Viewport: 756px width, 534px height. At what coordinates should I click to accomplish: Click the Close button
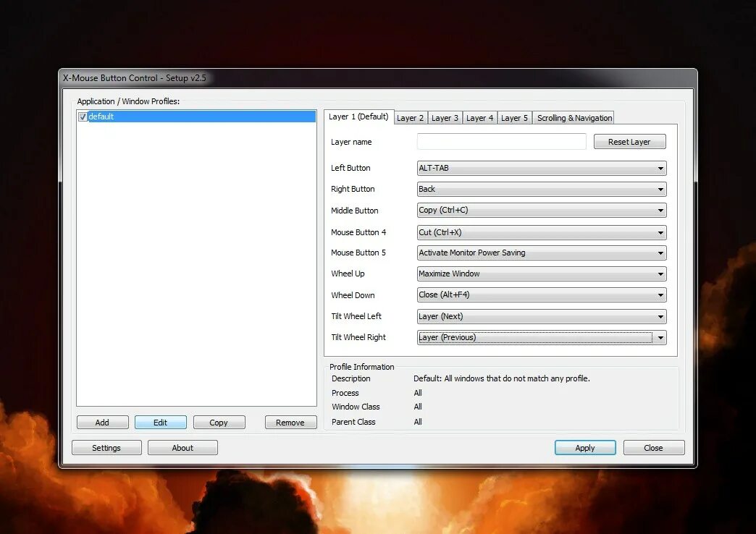654,448
